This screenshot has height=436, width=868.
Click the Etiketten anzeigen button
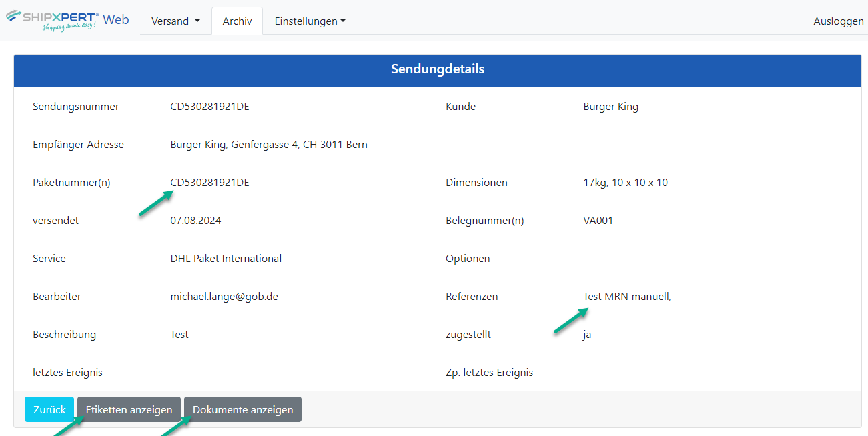pos(128,409)
